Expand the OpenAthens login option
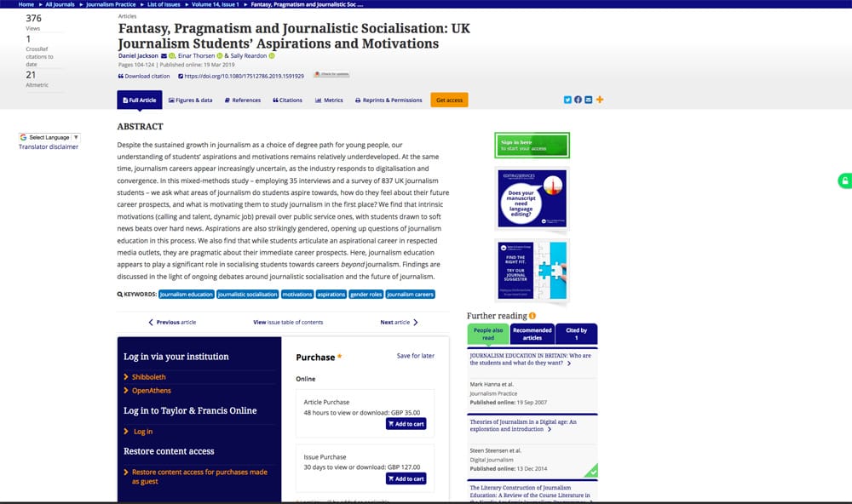The width and height of the screenshot is (852, 504). (152, 391)
